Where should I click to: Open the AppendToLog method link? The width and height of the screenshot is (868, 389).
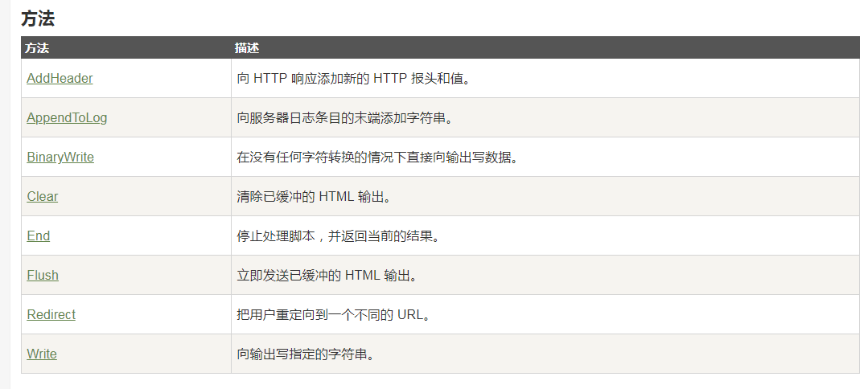click(67, 118)
